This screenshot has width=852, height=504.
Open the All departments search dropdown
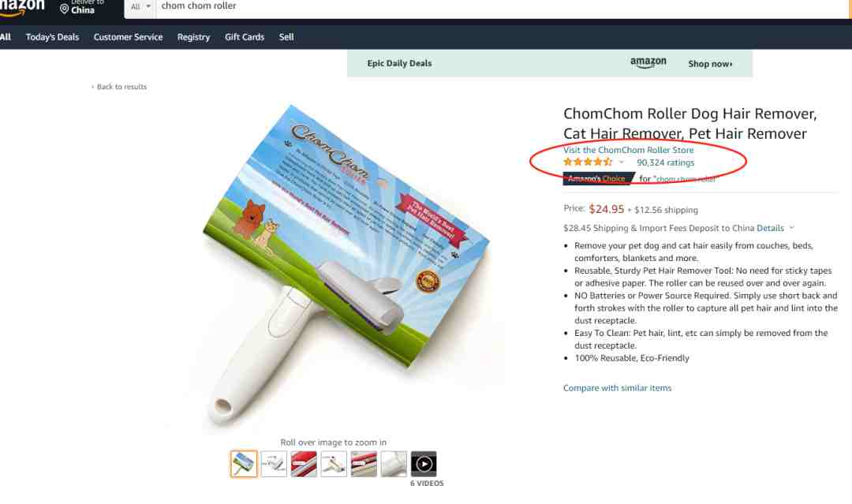tap(140, 6)
